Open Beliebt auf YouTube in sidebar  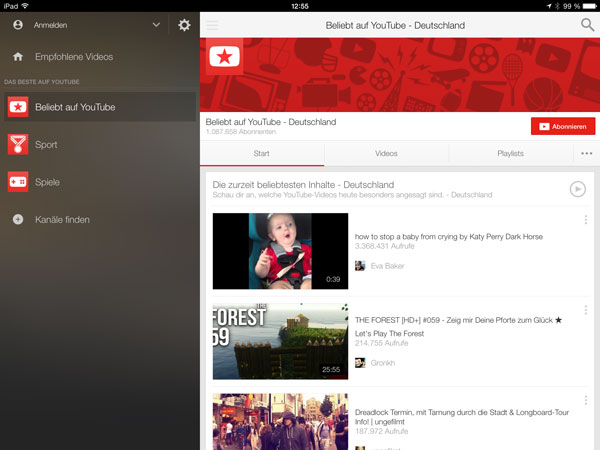click(x=99, y=107)
